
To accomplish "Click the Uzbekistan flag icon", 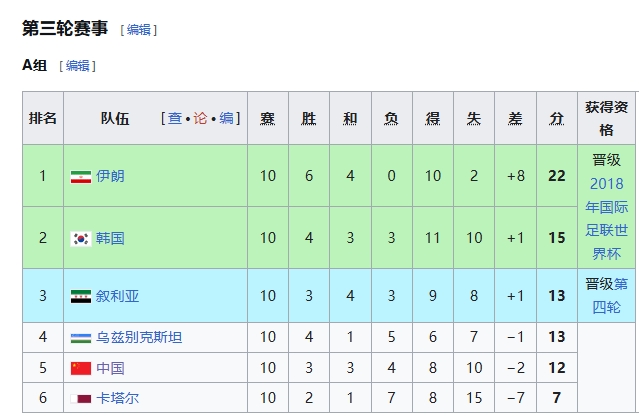I will tap(81, 337).
